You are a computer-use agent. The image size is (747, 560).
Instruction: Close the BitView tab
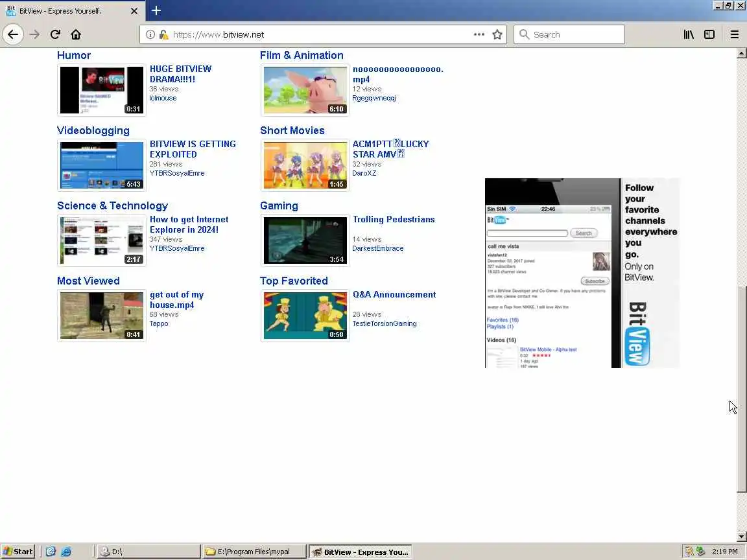(134, 10)
